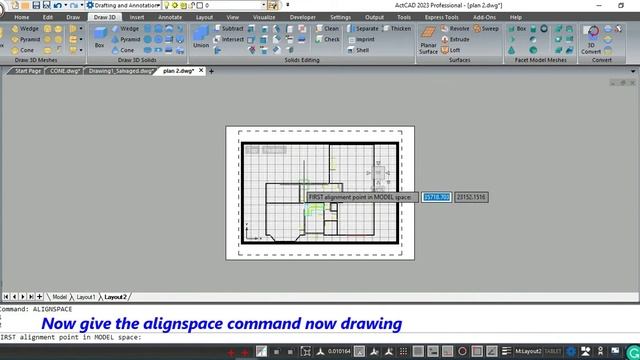This screenshot has height=360, width=640.
Task: Open the Drafting and Annotation workspace dropdown
Action: click(124, 5)
